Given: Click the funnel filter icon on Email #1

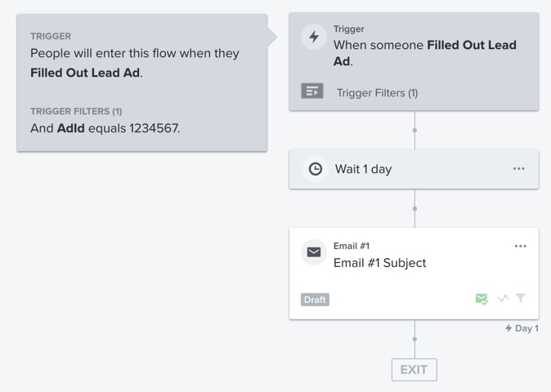Looking at the screenshot, I should pyautogui.click(x=521, y=299).
